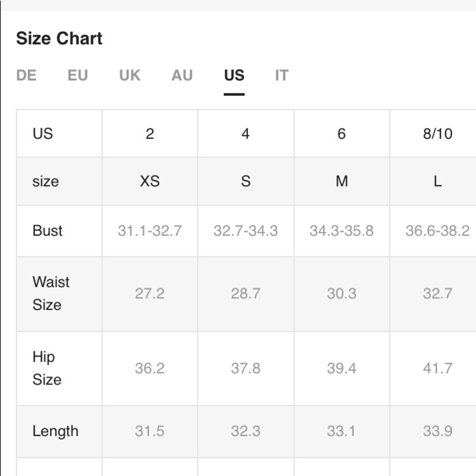Select the UK size tab
The width and height of the screenshot is (476, 476).
click(129, 75)
